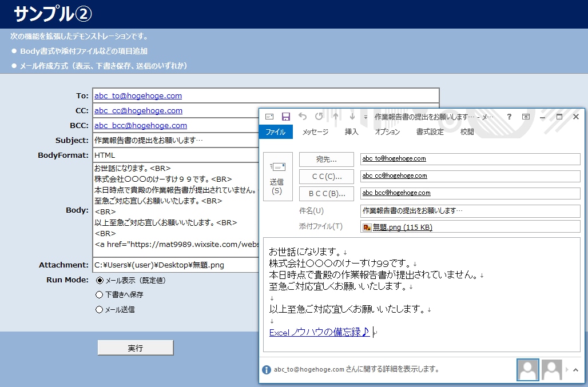Click the Outlook BCC address field
Screen dimensions: 588x387
[x=470, y=193]
